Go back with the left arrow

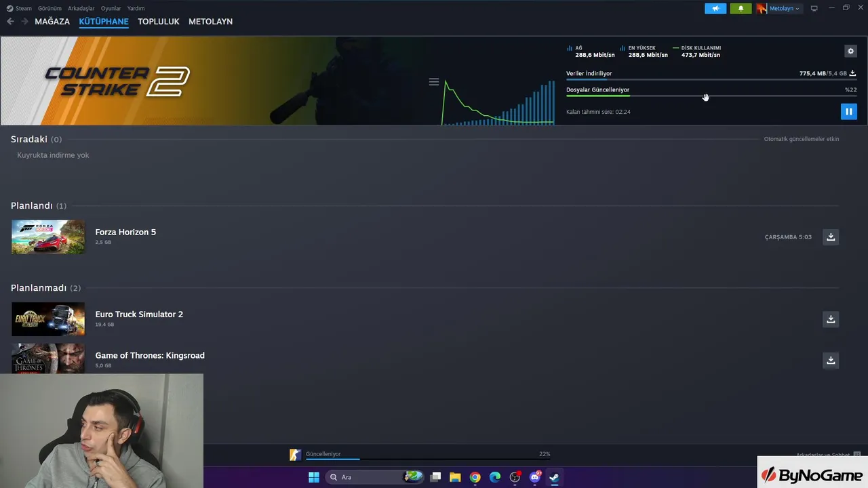click(x=10, y=22)
